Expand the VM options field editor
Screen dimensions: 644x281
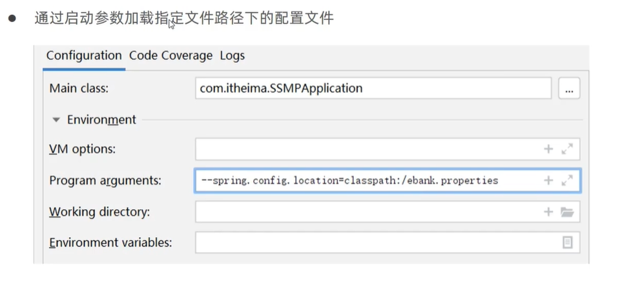[x=567, y=149]
